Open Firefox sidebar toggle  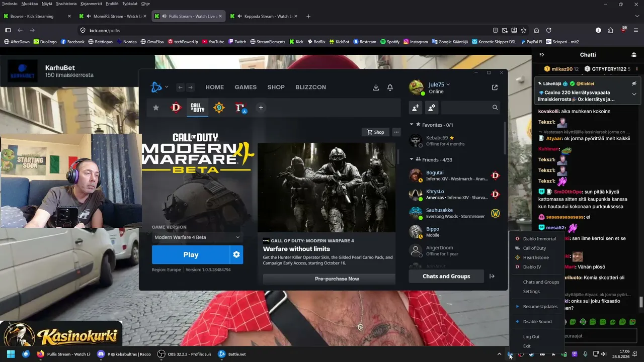pyautogui.click(x=8, y=30)
